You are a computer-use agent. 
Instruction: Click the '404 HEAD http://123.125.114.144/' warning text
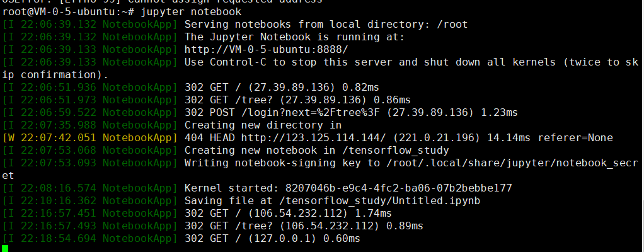tap(285, 138)
